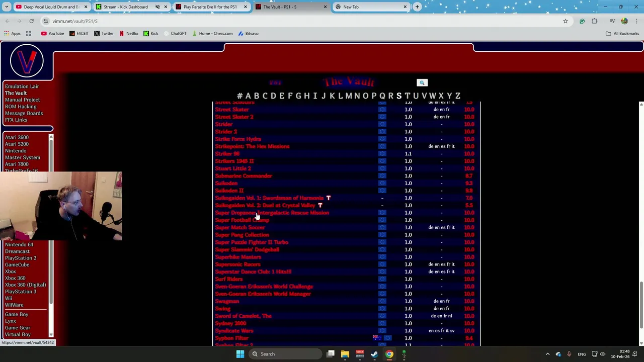Select Game Boy in the system list

pyautogui.click(x=17, y=314)
